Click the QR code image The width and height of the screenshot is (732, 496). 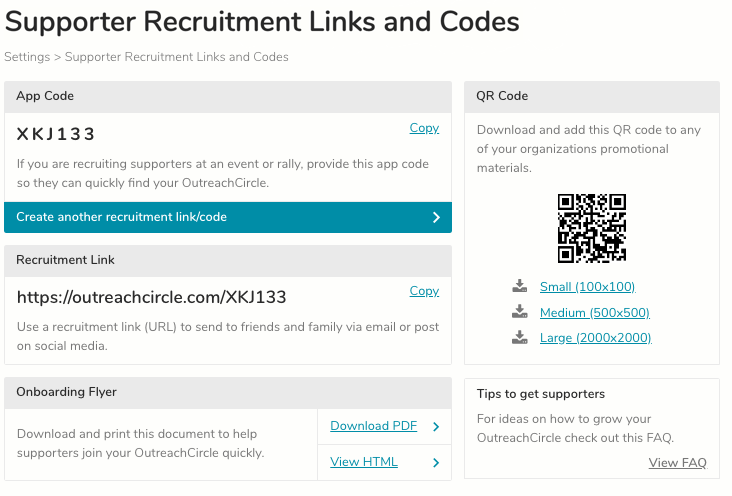point(591,228)
